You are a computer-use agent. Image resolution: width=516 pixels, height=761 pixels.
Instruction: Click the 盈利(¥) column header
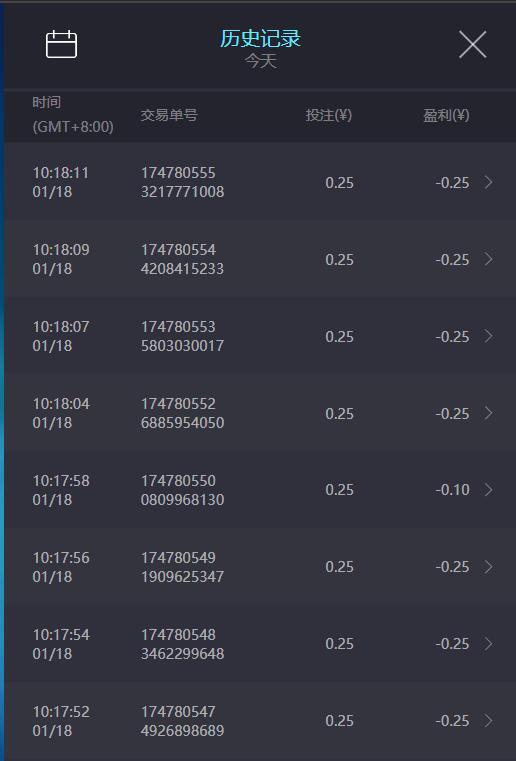[x=446, y=115]
